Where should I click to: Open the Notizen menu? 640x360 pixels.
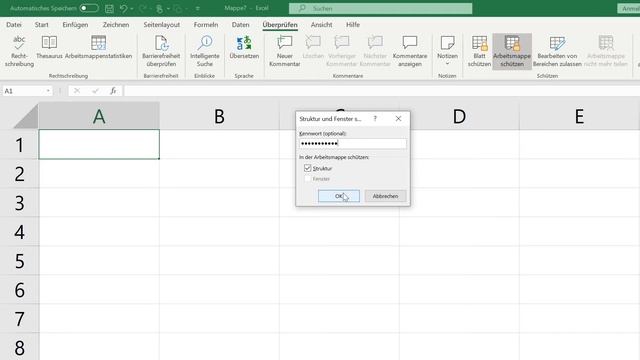(x=447, y=51)
